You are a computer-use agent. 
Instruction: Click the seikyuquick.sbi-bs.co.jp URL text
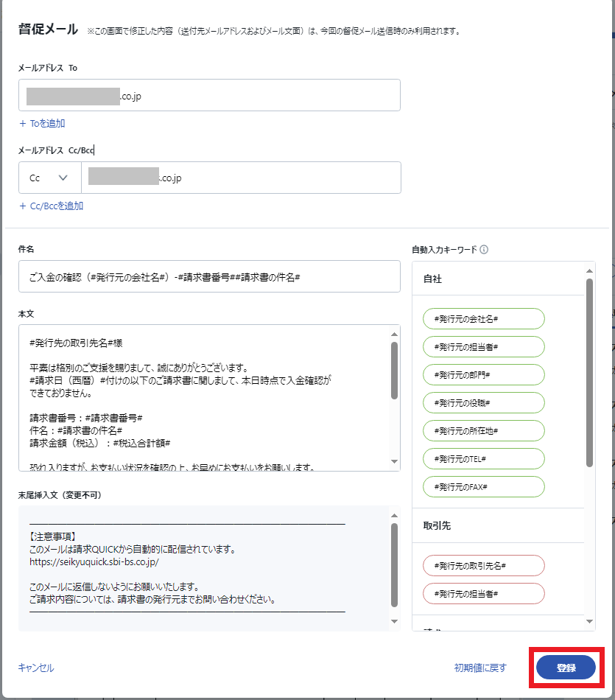point(94,561)
